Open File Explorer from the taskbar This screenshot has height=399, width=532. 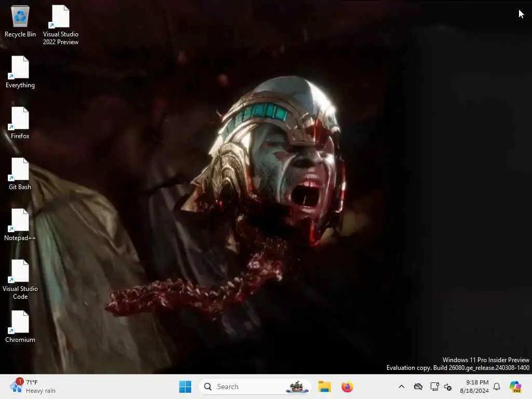(x=324, y=387)
